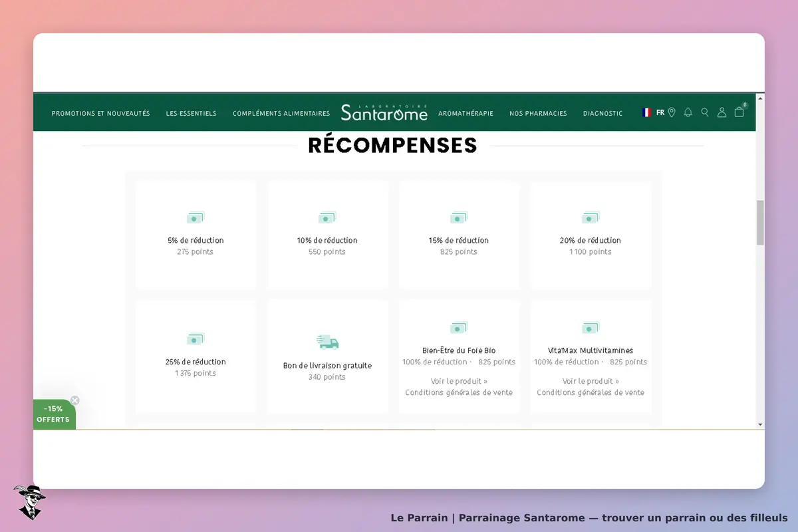The height and width of the screenshot is (532, 798).
Task: Close the -15% OFFERTS popup
Action: click(74, 400)
